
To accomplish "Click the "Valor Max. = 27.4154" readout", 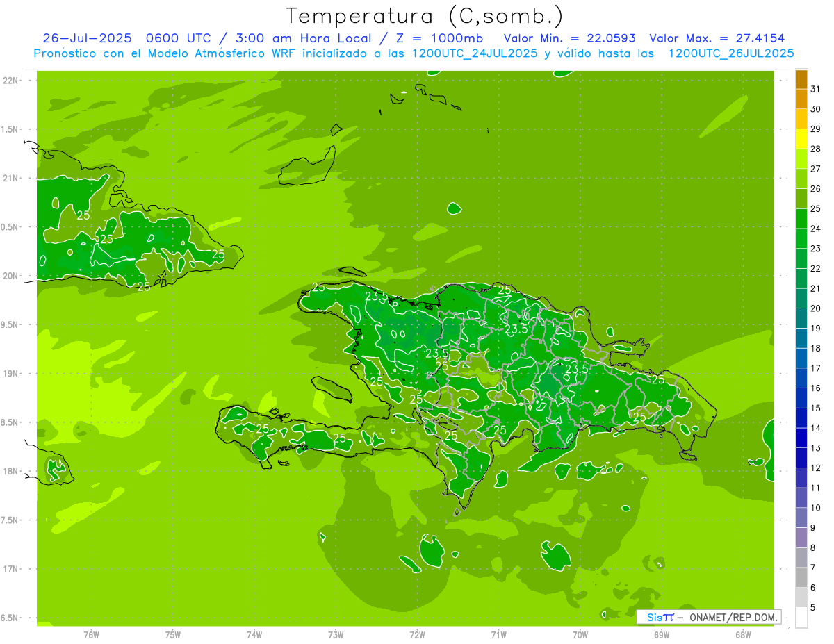I will coord(717,38).
